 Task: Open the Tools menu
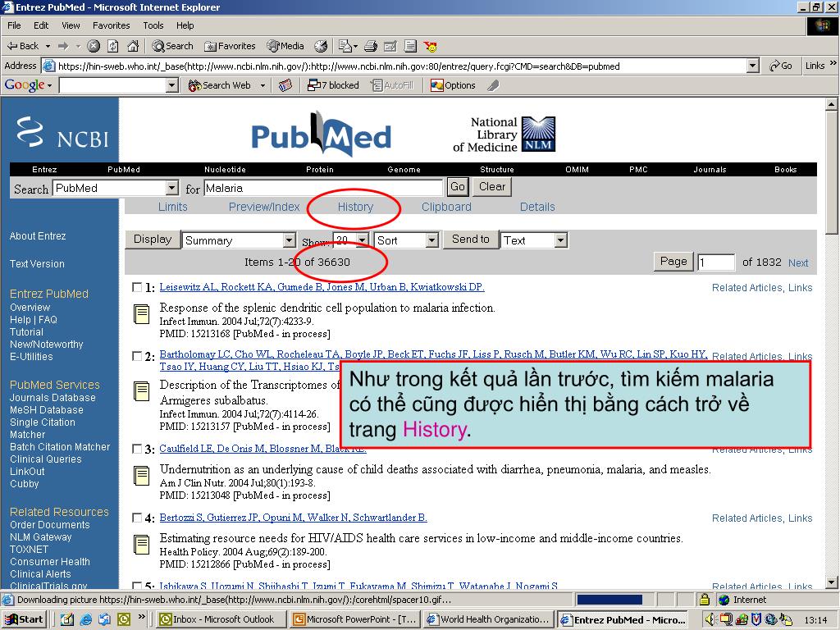(x=153, y=25)
